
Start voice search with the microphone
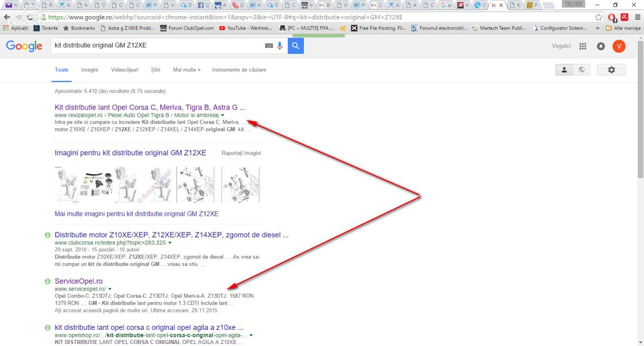(x=280, y=46)
